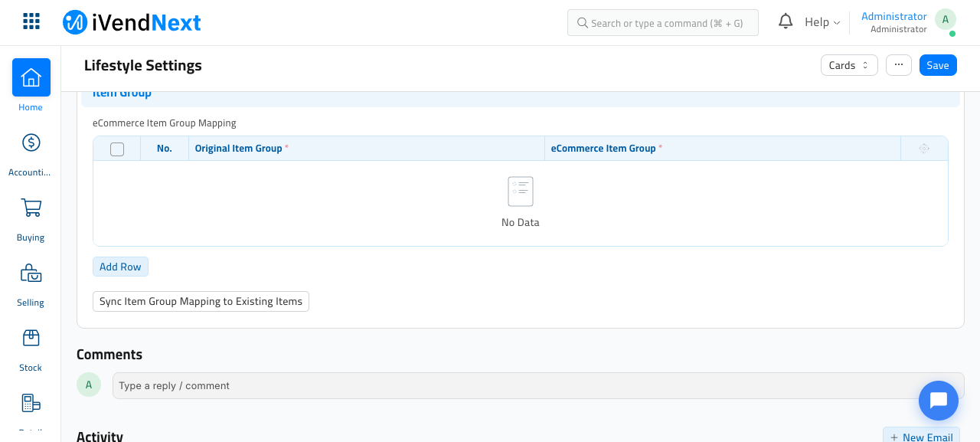This screenshot has width=980, height=442.
Task: Open the Stock box icon
Action: (31, 338)
